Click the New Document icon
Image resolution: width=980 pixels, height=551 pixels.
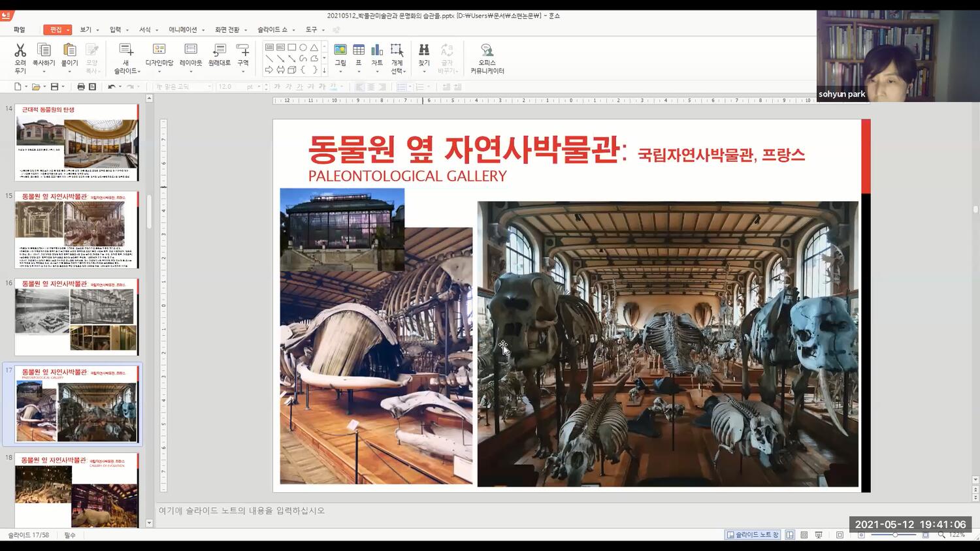(x=18, y=86)
